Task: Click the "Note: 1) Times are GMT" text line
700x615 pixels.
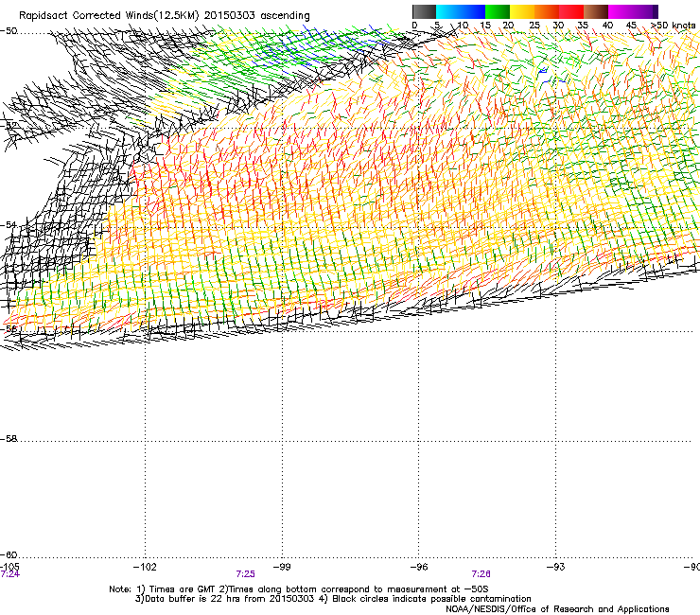Action: 299,589
